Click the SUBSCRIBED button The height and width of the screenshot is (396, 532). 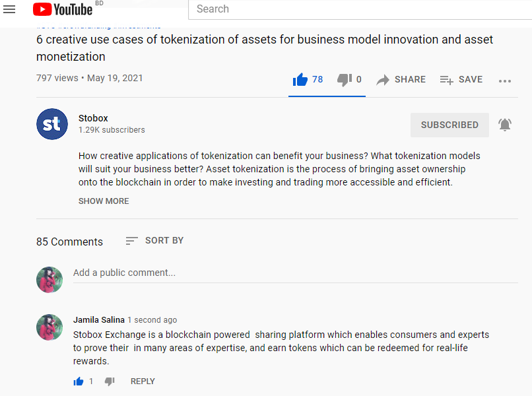coord(449,125)
